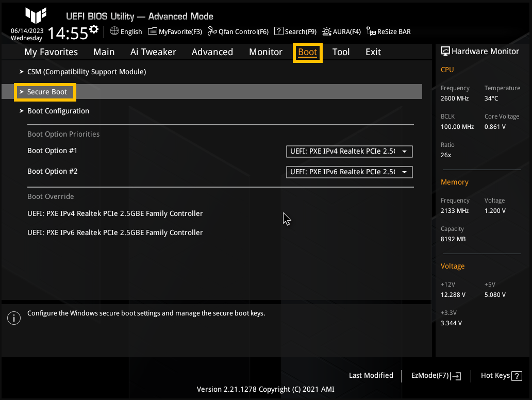Image resolution: width=532 pixels, height=400 pixels.
Task: Open Qfan Control fan icon
Action: coord(212,31)
